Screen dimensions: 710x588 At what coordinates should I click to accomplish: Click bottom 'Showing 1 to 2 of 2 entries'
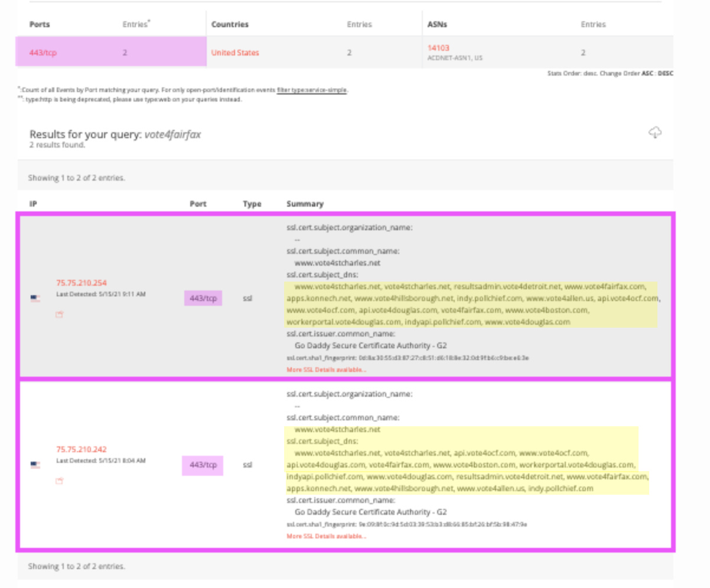click(76, 566)
